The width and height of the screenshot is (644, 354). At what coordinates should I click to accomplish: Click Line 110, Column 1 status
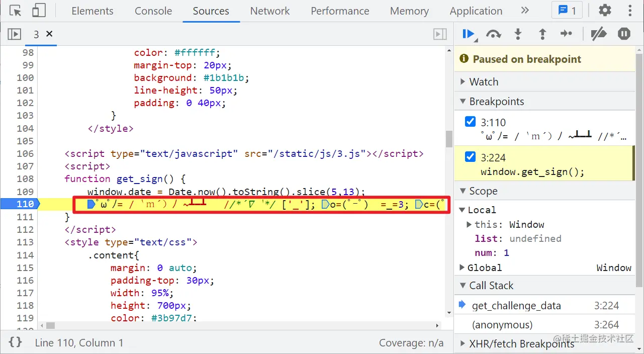(79, 342)
